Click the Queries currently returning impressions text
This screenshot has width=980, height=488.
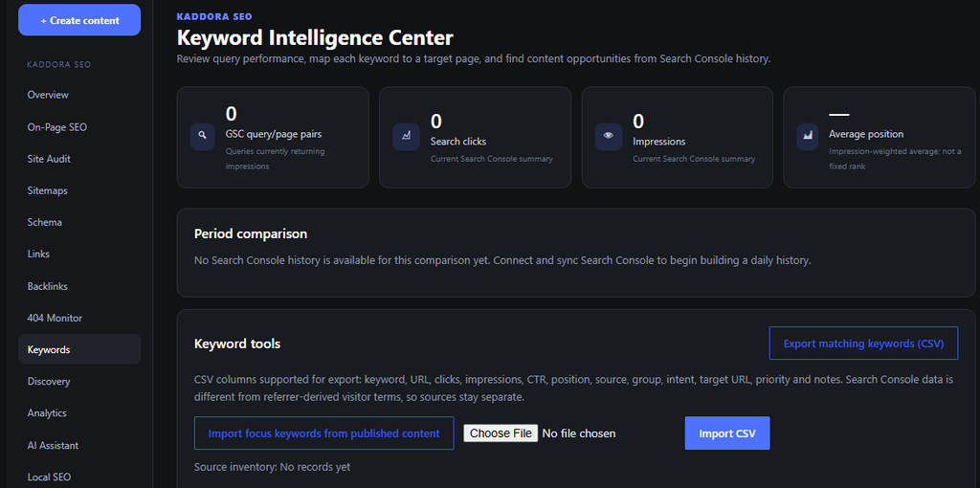coord(275,159)
